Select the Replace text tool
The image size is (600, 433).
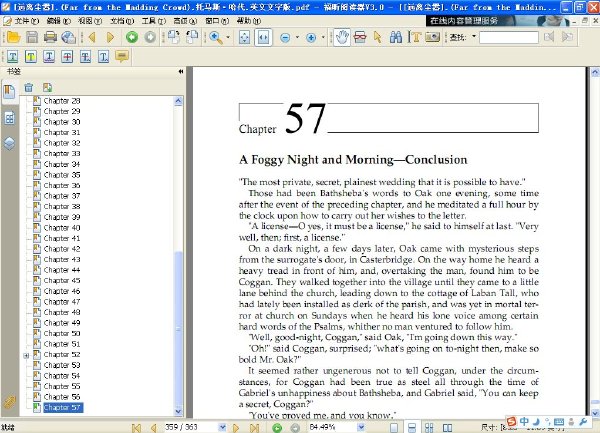click(x=85, y=57)
